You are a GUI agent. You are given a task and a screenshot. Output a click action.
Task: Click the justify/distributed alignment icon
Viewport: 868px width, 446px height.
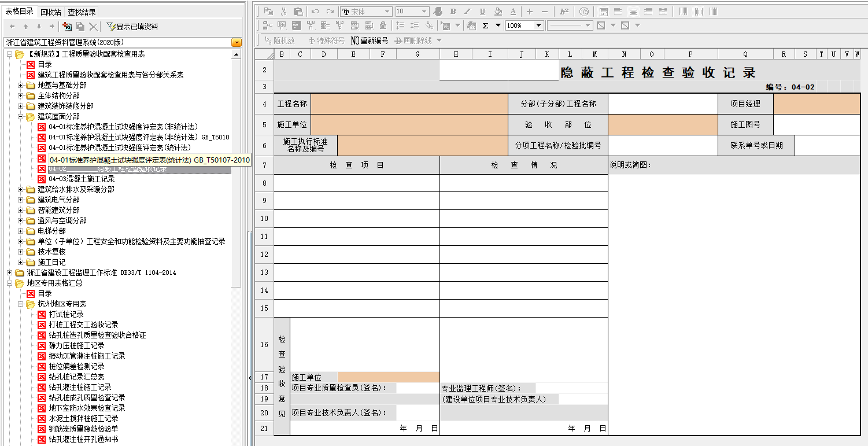coord(663,12)
